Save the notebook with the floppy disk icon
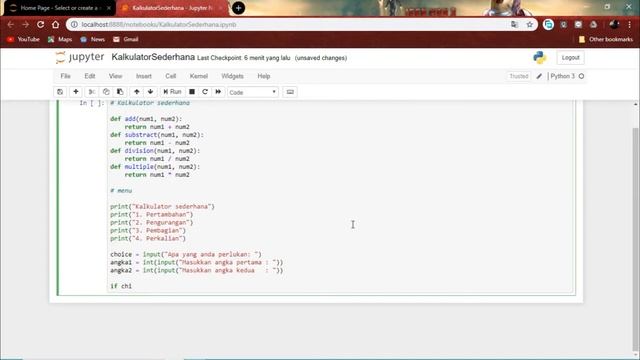 (x=60, y=92)
